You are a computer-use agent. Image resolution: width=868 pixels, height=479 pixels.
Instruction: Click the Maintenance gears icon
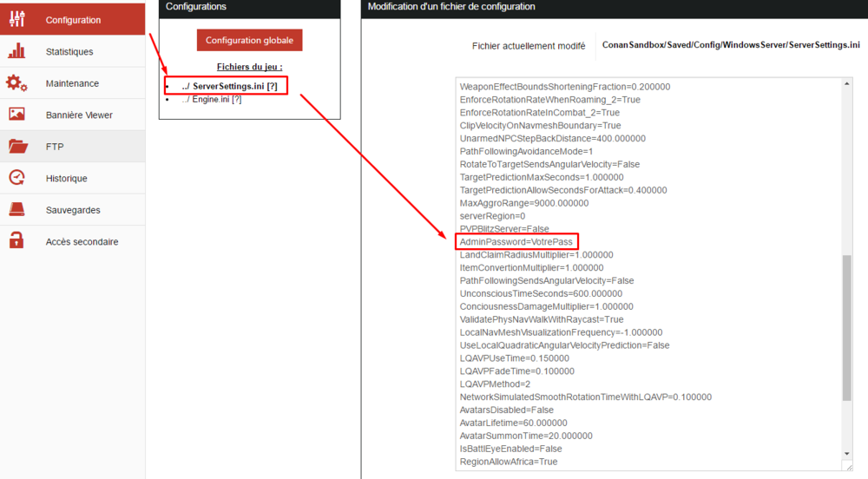click(17, 83)
